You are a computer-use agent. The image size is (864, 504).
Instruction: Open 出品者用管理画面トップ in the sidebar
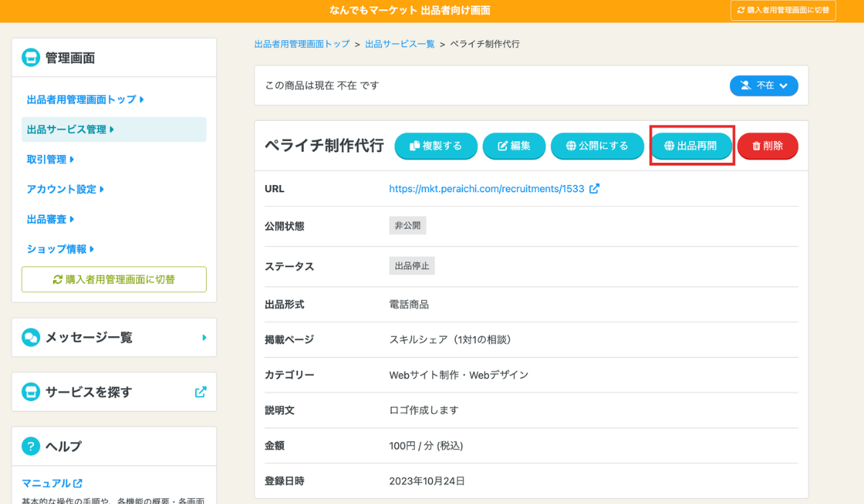[85, 99]
